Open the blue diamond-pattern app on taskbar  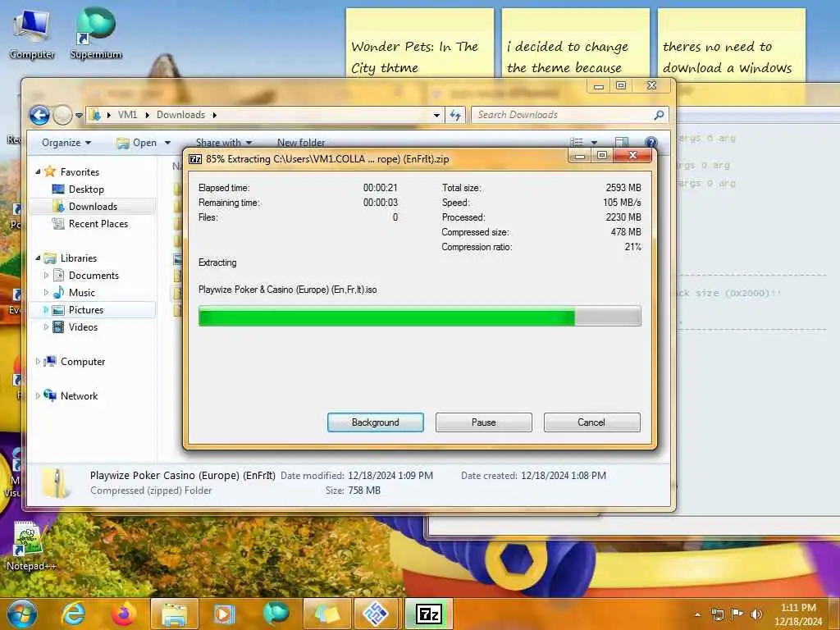376,614
